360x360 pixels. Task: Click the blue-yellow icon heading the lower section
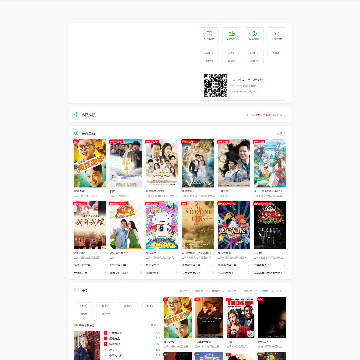click(x=77, y=290)
